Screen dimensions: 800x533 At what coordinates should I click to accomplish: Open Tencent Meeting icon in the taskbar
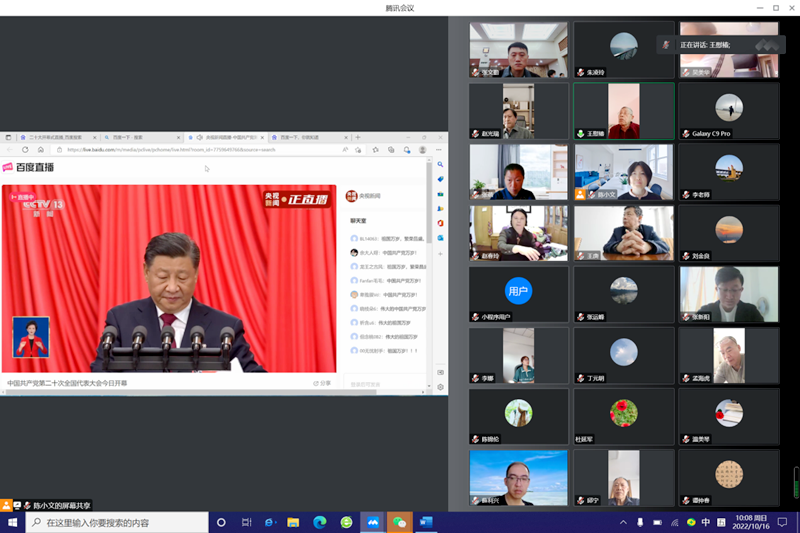(x=373, y=522)
